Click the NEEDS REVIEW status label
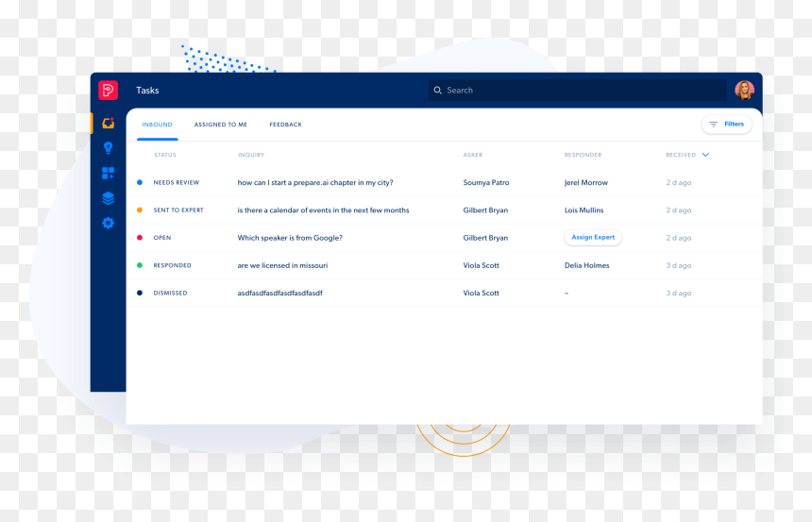 click(176, 182)
